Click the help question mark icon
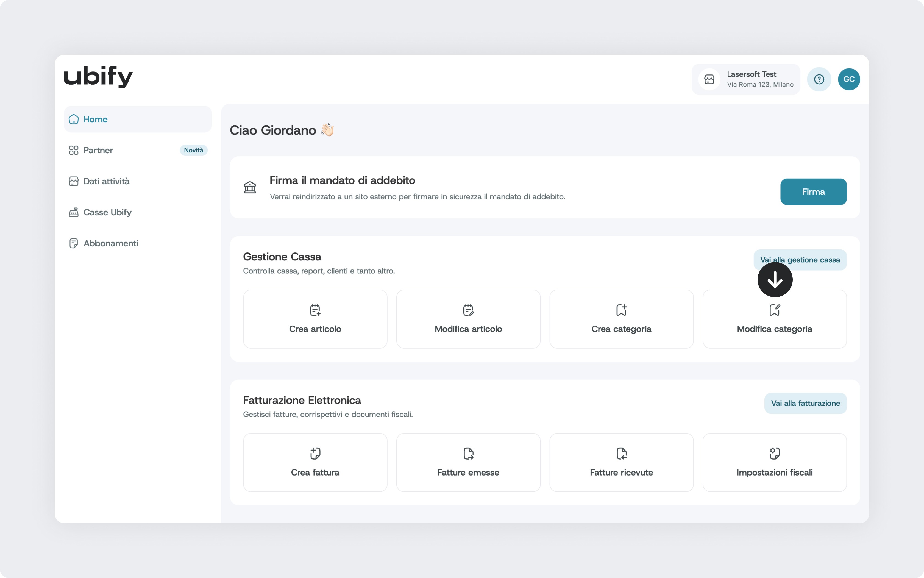924x578 pixels. click(819, 79)
